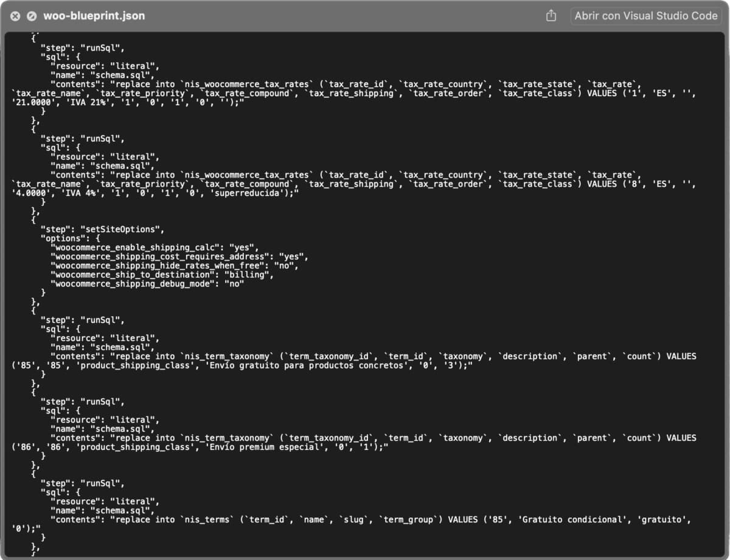Click the first runSql step value

(103, 47)
